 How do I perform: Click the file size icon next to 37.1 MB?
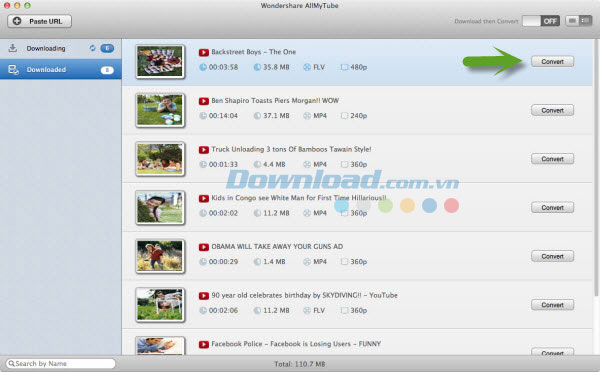pyautogui.click(x=257, y=116)
